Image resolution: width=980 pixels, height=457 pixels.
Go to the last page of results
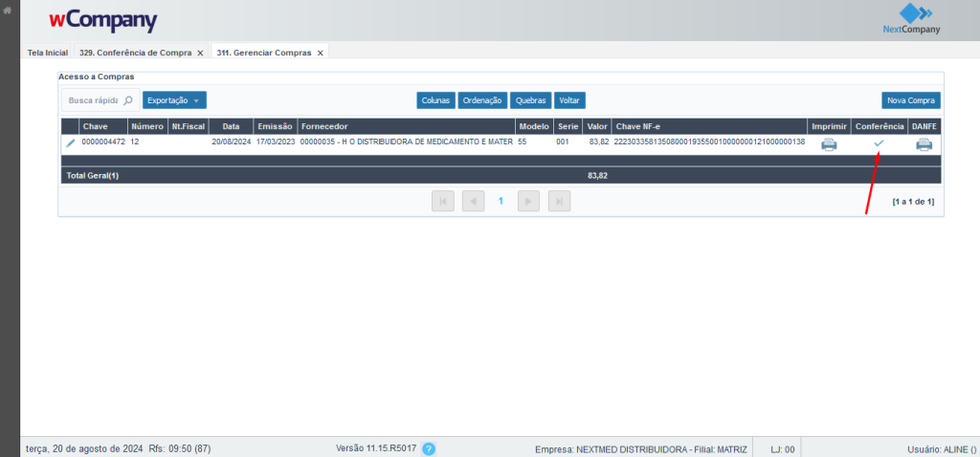coord(559,201)
